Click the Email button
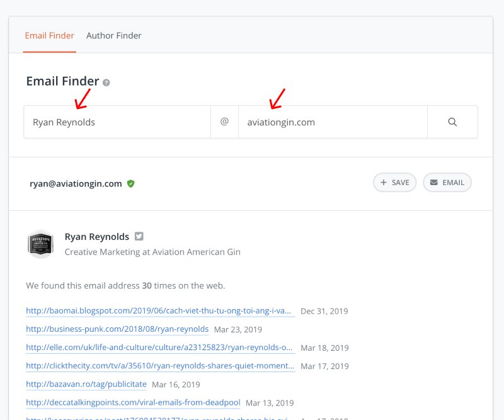Image resolution: width=504 pixels, height=420 pixels. pyautogui.click(x=447, y=183)
